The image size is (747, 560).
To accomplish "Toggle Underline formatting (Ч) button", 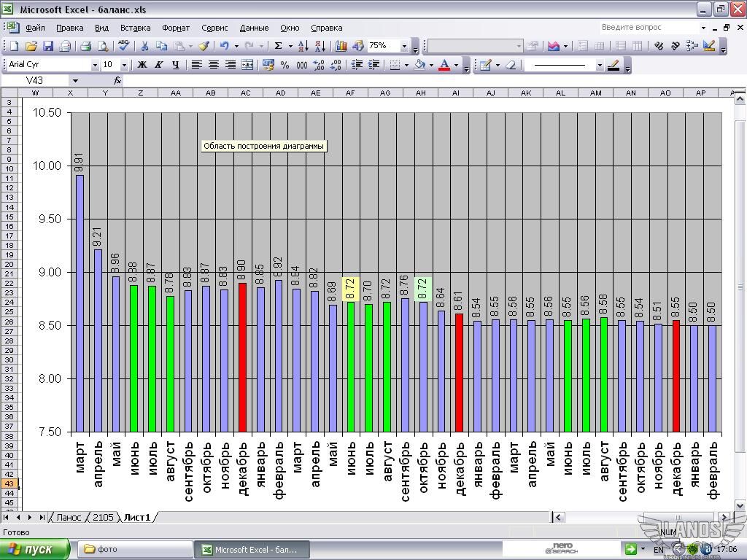I will click(x=176, y=65).
